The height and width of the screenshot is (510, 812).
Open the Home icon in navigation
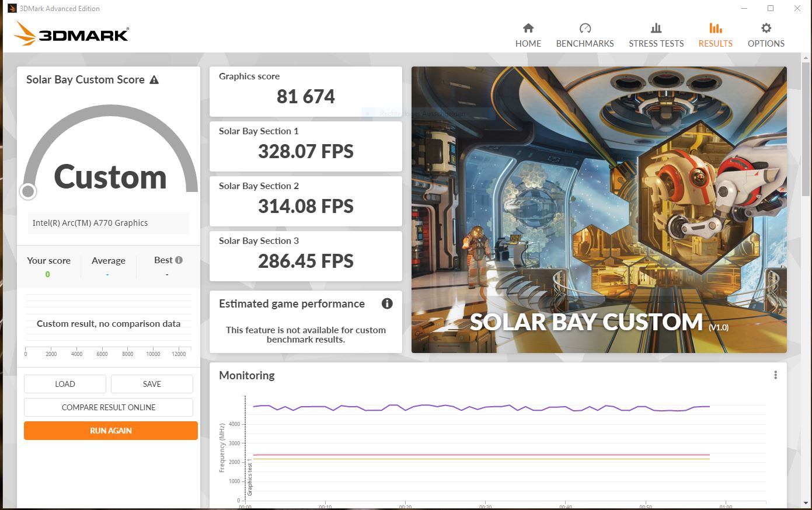point(528,28)
